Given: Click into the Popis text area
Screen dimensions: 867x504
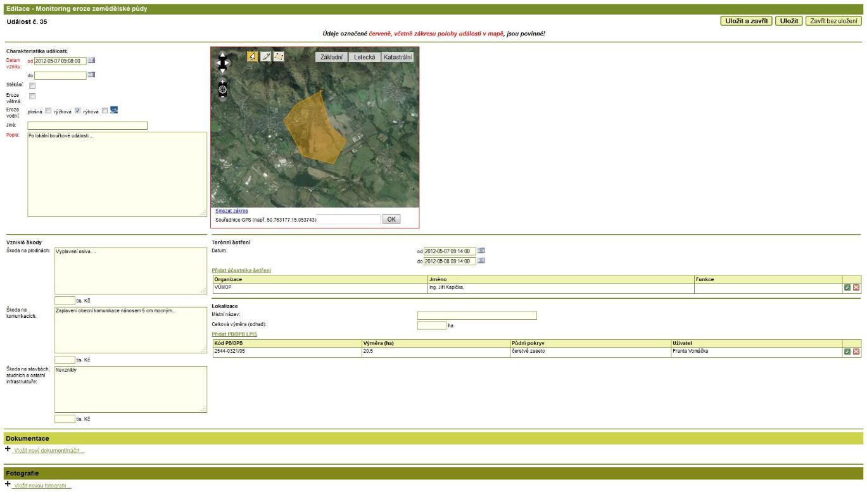Looking at the screenshot, I should [117, 174].
